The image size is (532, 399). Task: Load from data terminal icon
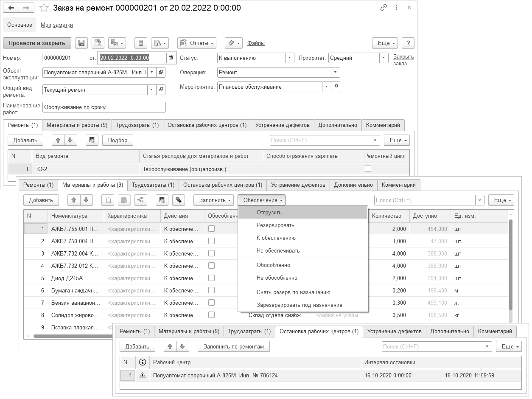pyautogui.click(x=179, y=200)
